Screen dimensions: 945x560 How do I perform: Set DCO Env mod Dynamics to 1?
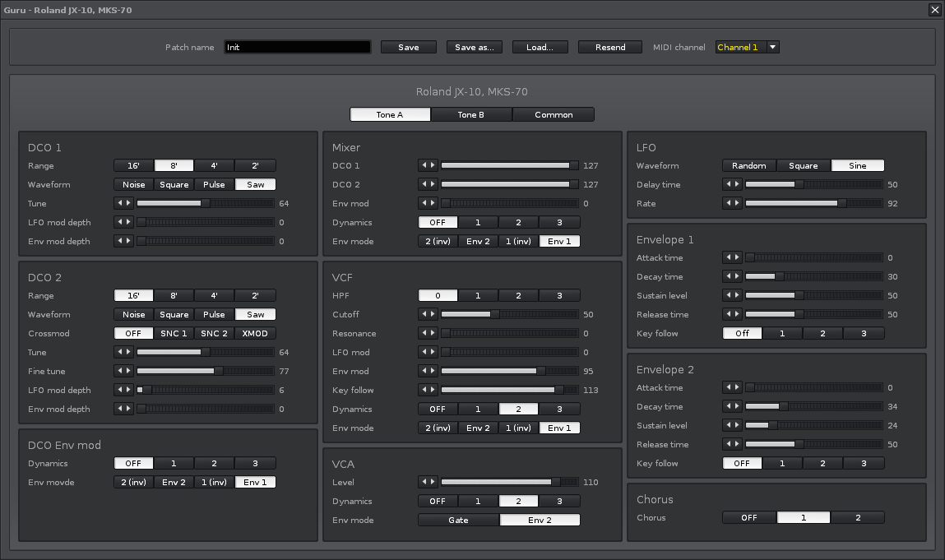174,463
